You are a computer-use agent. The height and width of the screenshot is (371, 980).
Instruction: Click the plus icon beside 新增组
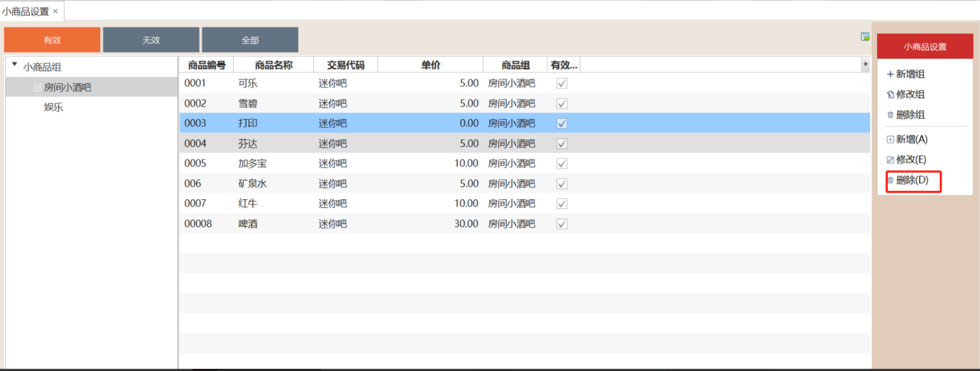(890, 75)
